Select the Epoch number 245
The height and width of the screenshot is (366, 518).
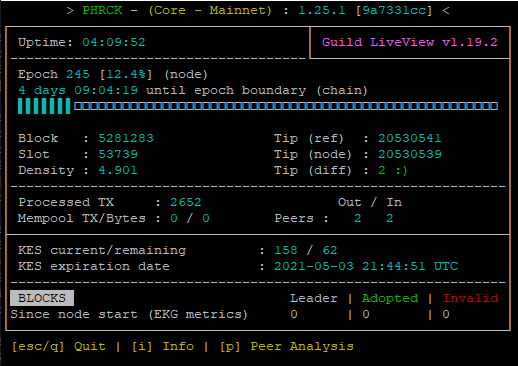(78, 74)
